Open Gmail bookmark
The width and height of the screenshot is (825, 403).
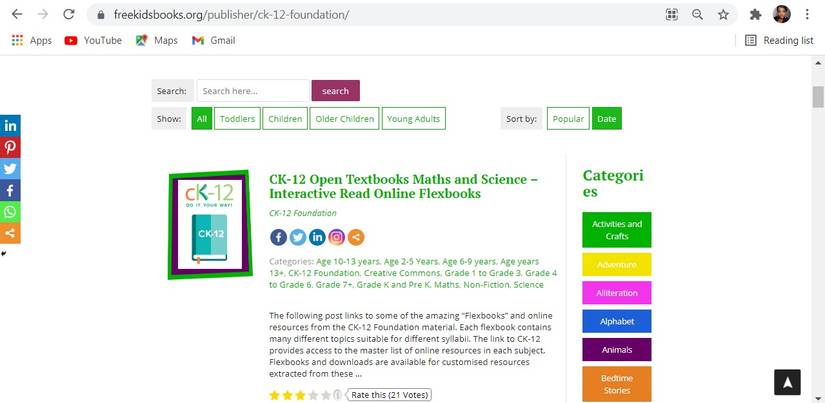[x=214, y=41]
